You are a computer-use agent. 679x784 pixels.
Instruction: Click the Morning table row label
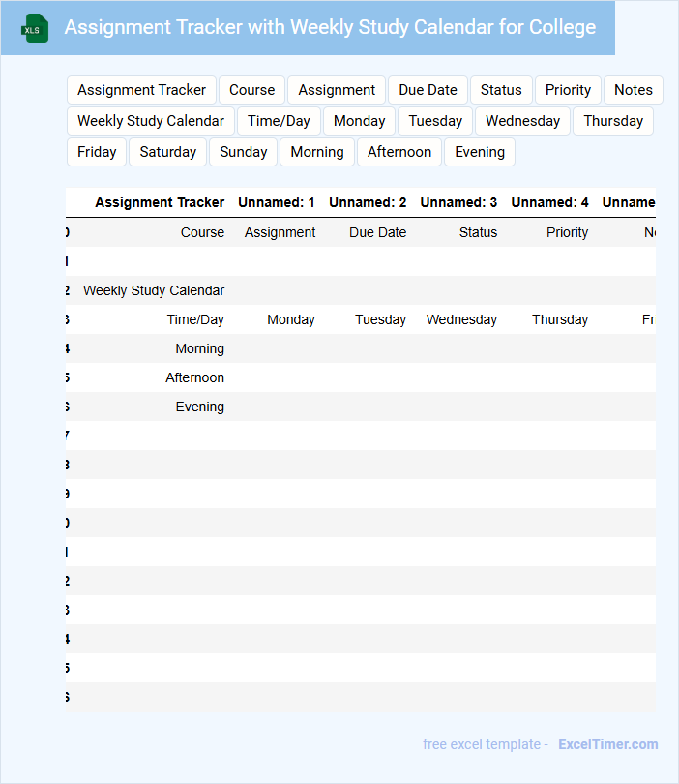[199, 348]
